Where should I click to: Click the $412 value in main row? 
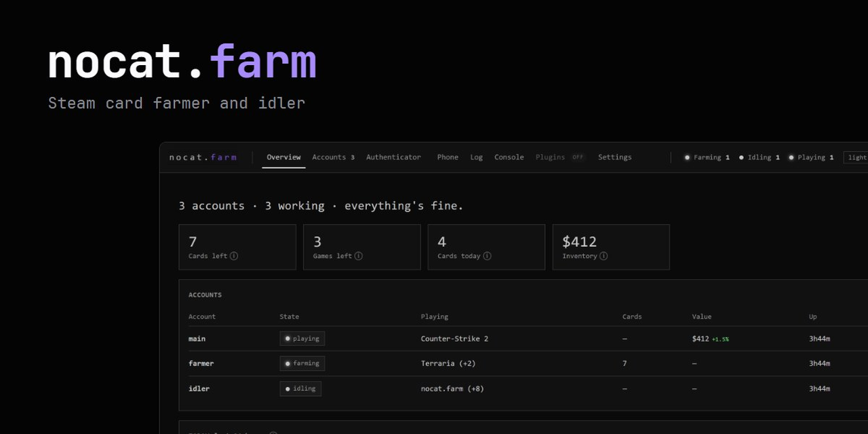tap(701, 338)
